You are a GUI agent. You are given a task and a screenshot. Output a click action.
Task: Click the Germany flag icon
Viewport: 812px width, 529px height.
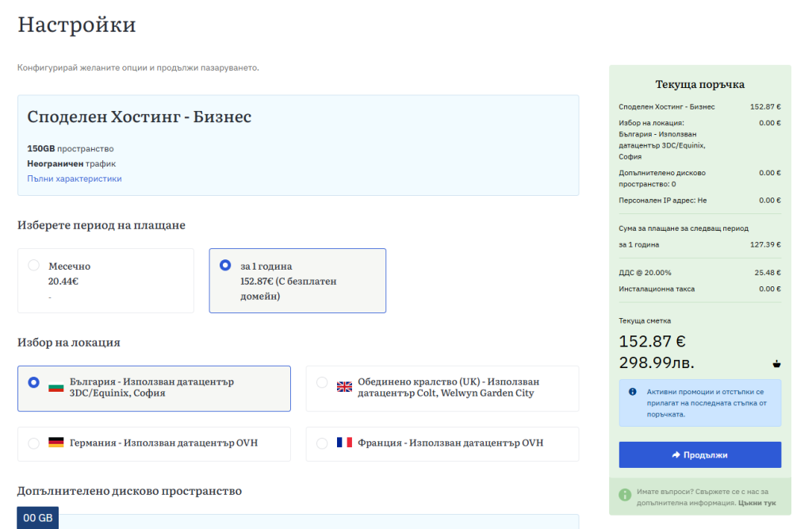[56, 443]
